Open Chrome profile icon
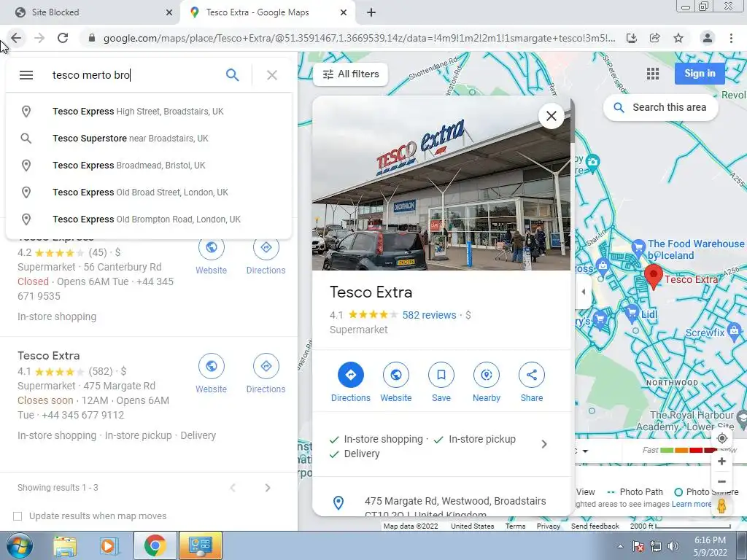 point(708,38)
